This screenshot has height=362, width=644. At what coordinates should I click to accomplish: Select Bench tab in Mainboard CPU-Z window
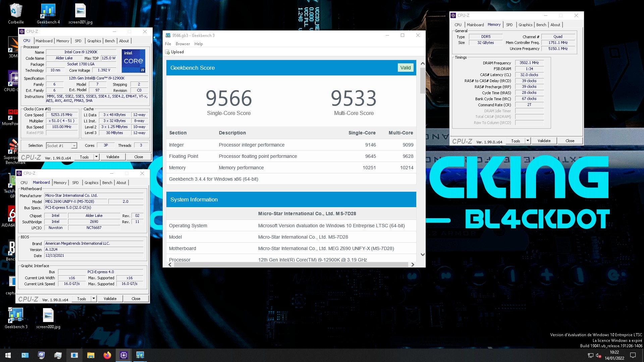click(107, 183)
